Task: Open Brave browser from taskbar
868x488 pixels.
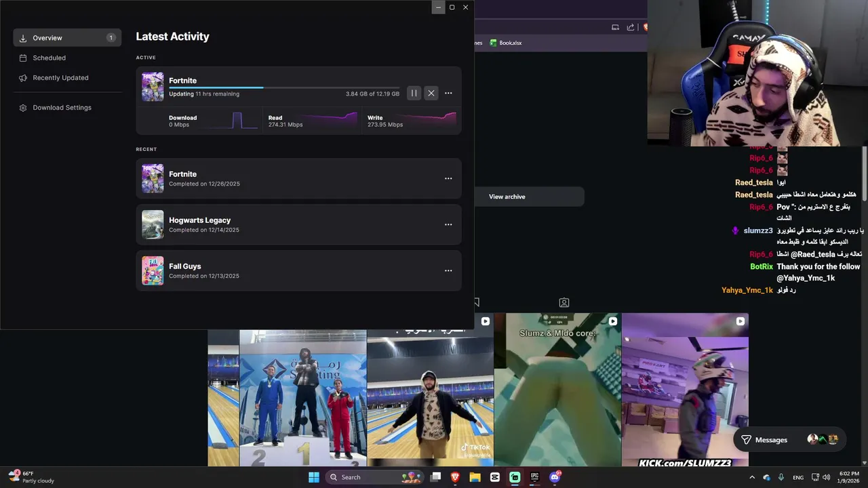Action: coord(456,477)
